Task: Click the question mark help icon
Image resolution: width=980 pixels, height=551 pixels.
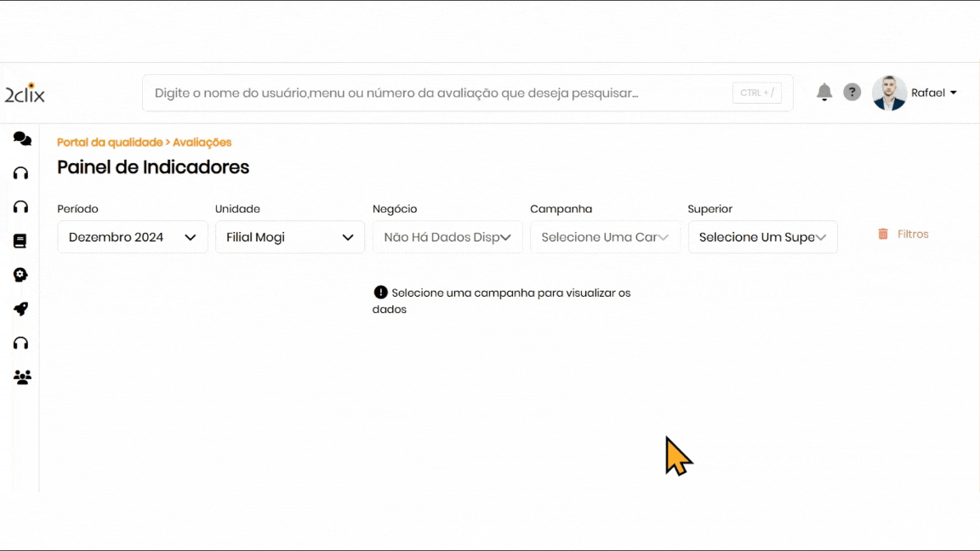Action: [852, 93]
